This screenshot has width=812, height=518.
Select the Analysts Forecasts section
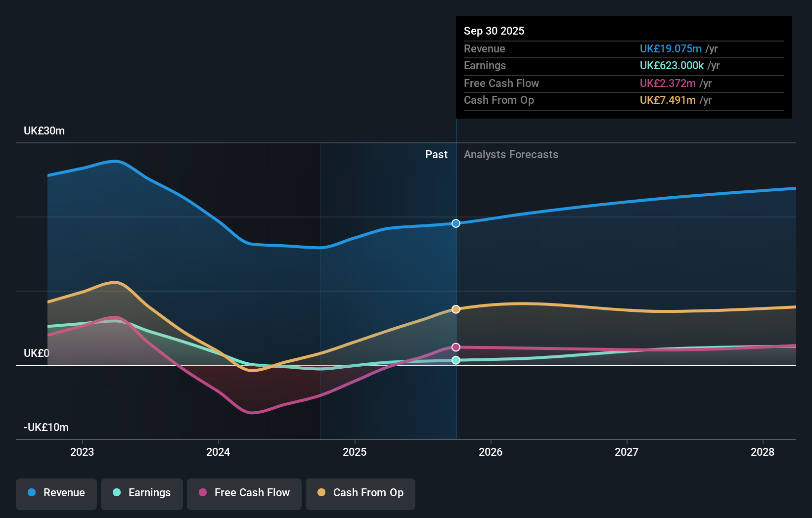pyautogui.click(x=511, y=154)
